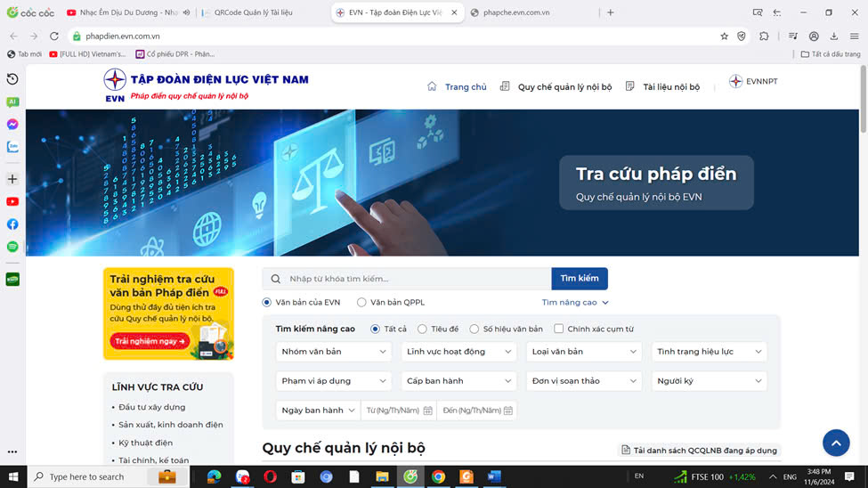Expand the Lĩnh vực hoạt động dropdown

point(458,352)
